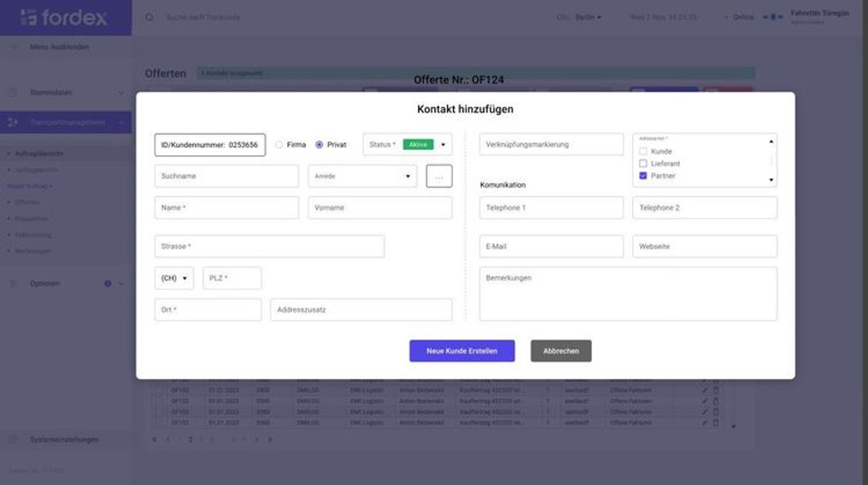The image size is (868, 485).
Task: Click into the Bemerkungen text area
Action: click(627, 294)
